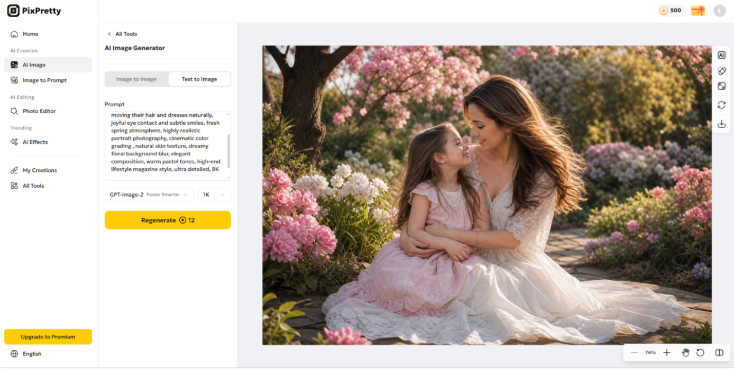Image resolution: width=734 pixels, height=369 pixels.
Task: Download the generated image
Action: pyautogui.click(x=721, y=124)
